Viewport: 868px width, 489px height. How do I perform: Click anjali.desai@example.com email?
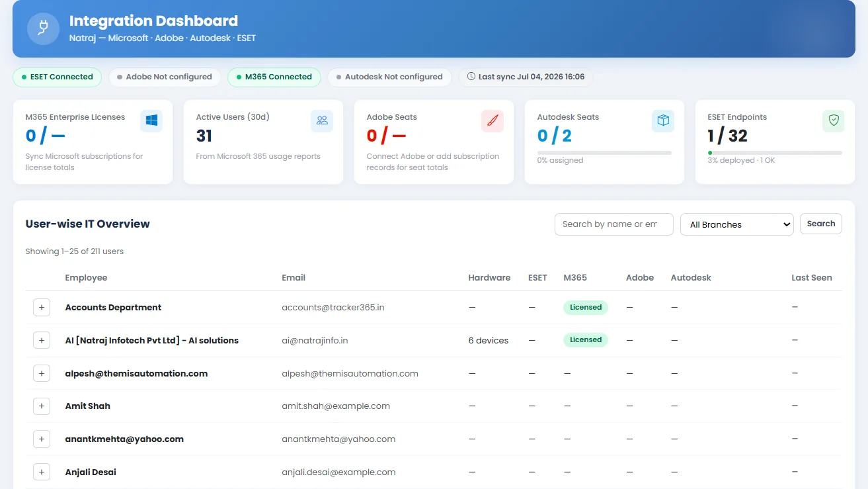338,472
